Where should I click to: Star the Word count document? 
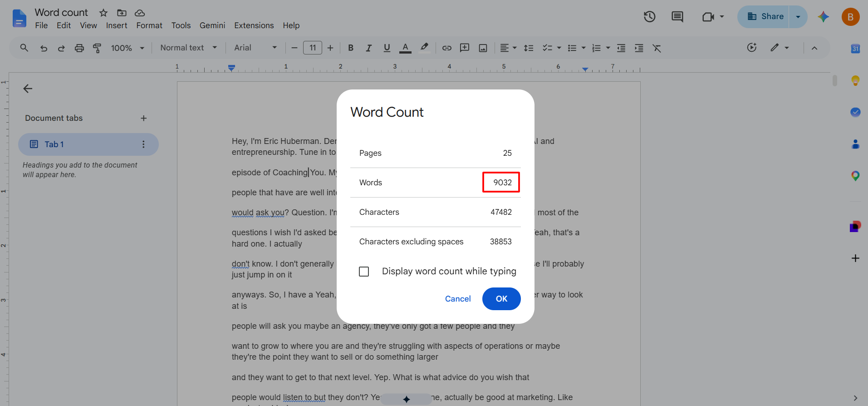click(103, 13)
